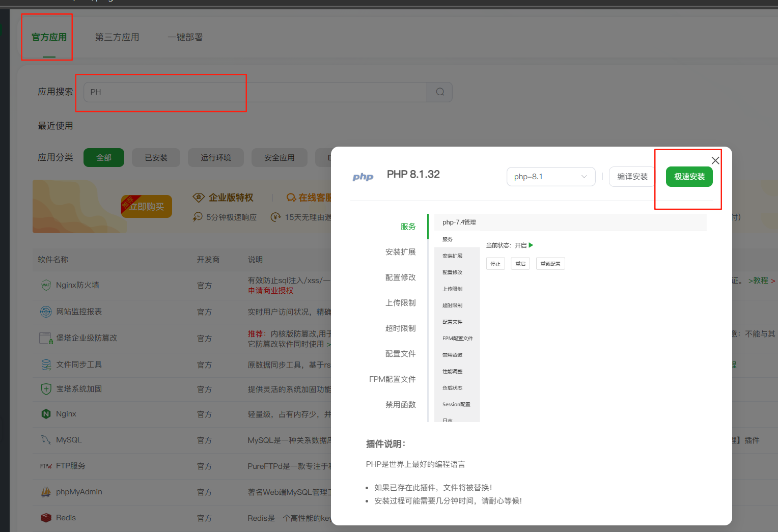Open the >教程 link on the right

click(x=758, y=281)
